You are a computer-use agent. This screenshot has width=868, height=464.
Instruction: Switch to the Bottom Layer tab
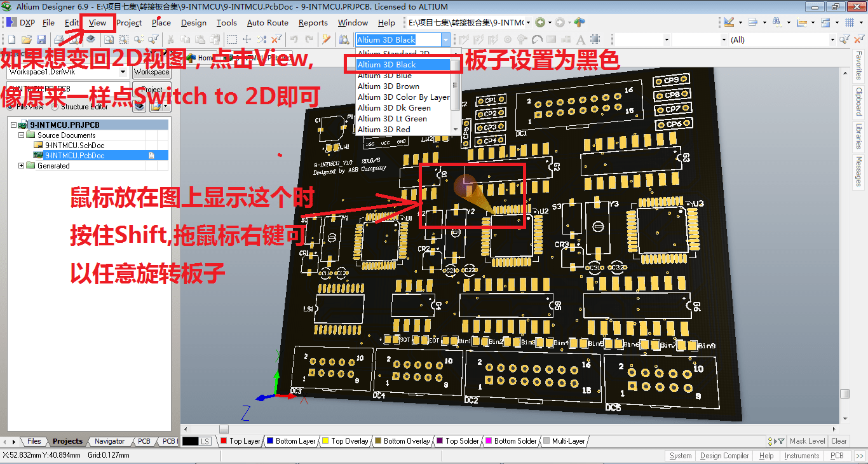[x=291, y=440]
